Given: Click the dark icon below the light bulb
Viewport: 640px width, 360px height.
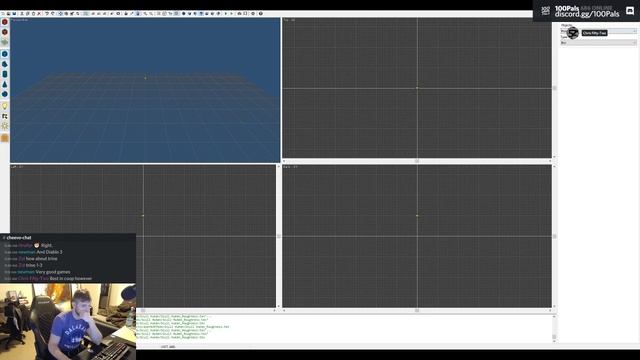Looking at the screenshot, I should tap(4, 116).
